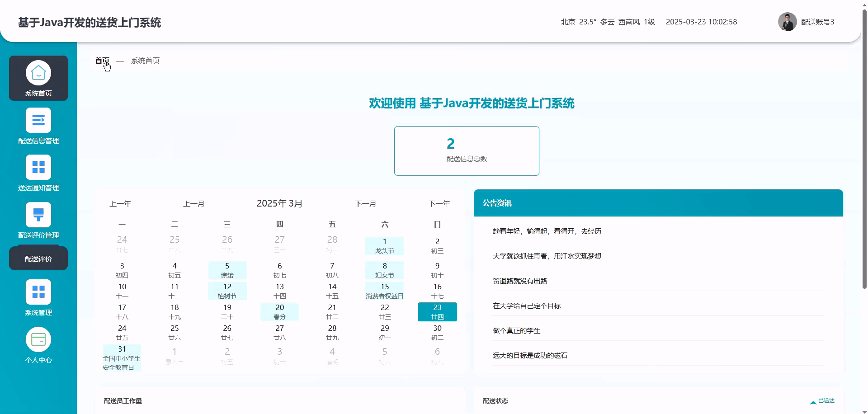Go to previous year with 上一年
The width and height of the screenshot is (868, 414).
point(120,204)
